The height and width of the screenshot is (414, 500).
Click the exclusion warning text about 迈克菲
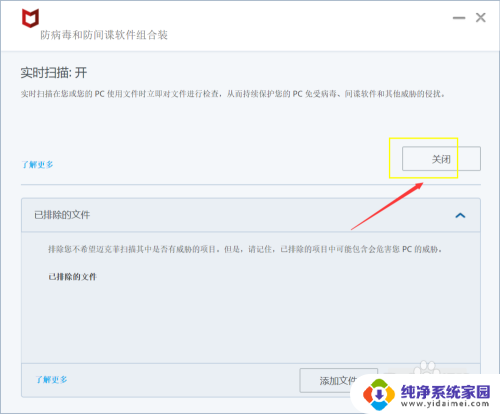pyautogui.click(x=245, y=249)
